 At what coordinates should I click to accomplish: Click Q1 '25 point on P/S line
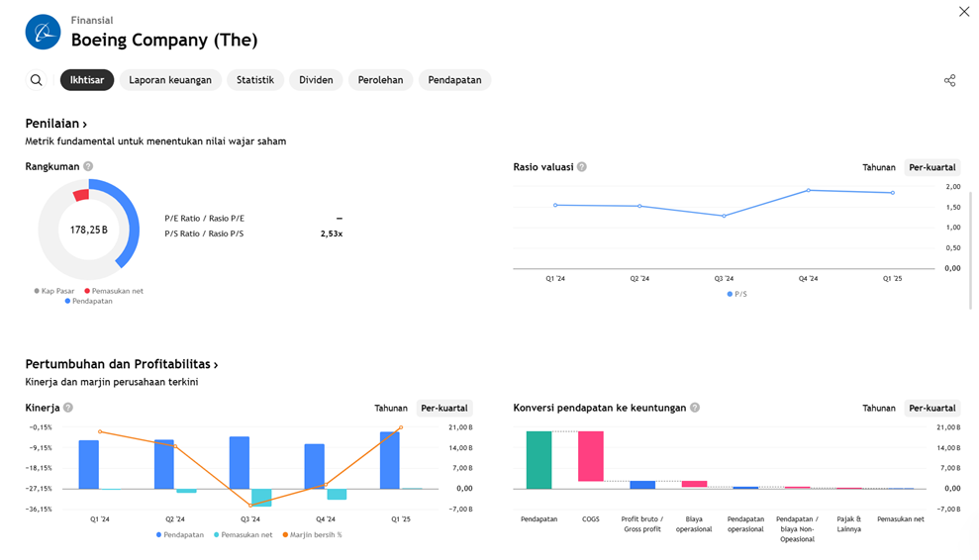(893, 193)
